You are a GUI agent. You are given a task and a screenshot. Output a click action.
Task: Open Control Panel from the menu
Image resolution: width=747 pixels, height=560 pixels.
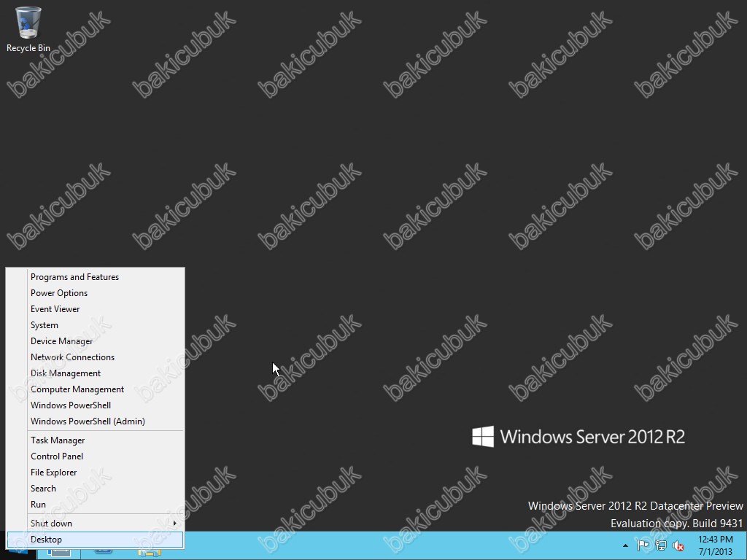tap(96, 456)
